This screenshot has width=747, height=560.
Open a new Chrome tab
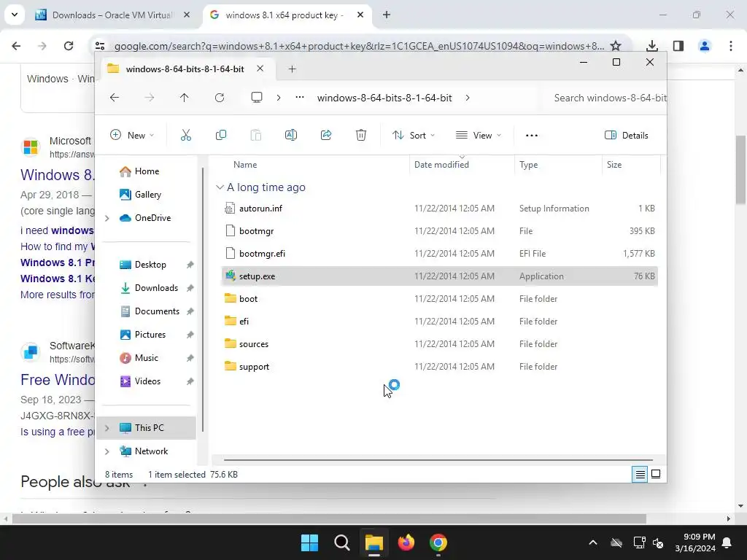pos(387,15)
